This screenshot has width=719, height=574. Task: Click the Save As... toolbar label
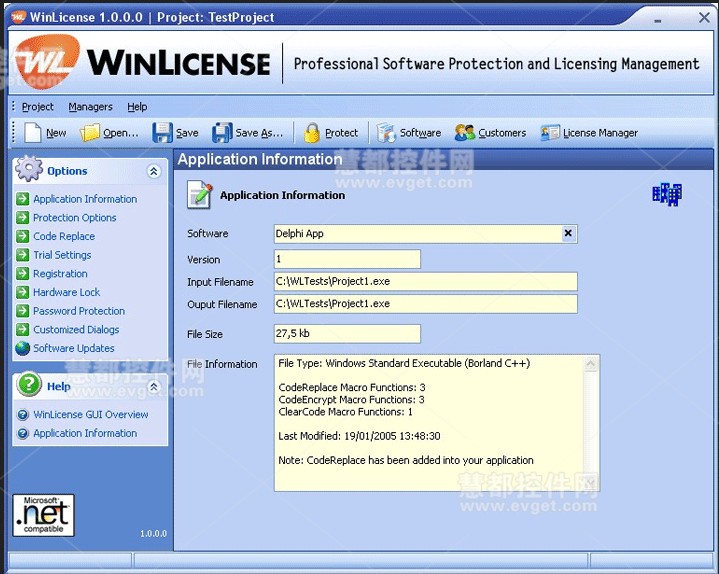tap(259, 133)
